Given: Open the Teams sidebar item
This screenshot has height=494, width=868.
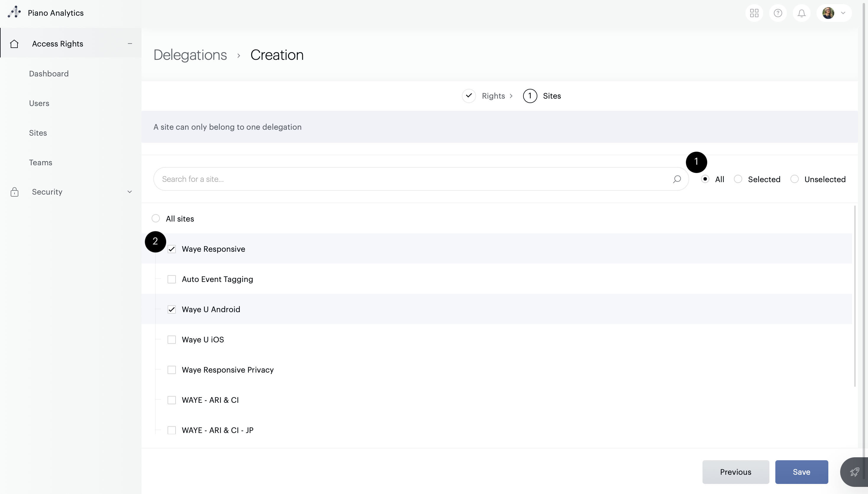Looking at the screenshot, I should [41, 163].
